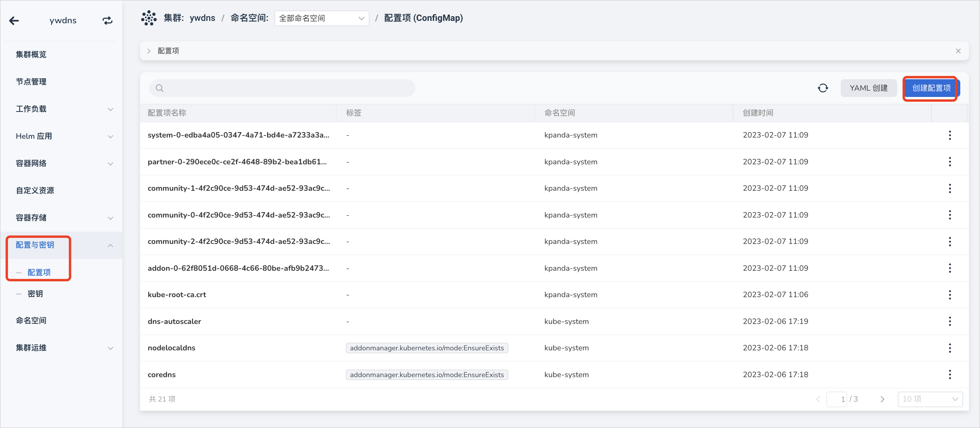
Task: Go to next page arrow
Action: pos(883,399)
